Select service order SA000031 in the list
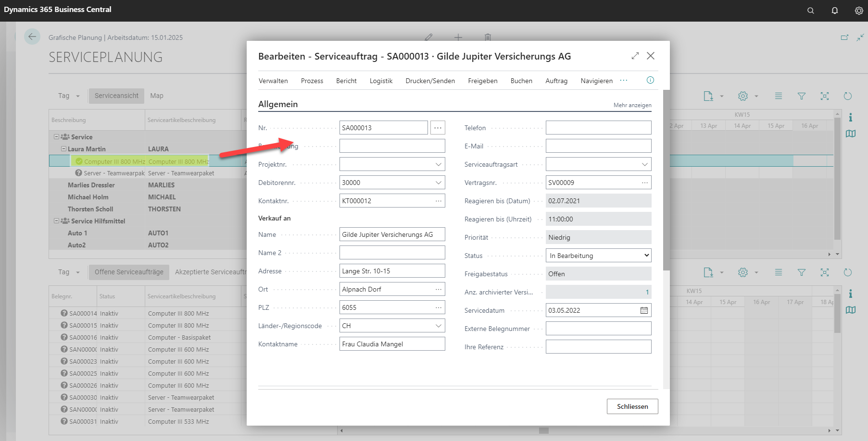The width and height of the screenshot is (868, 441). (148, 421)
